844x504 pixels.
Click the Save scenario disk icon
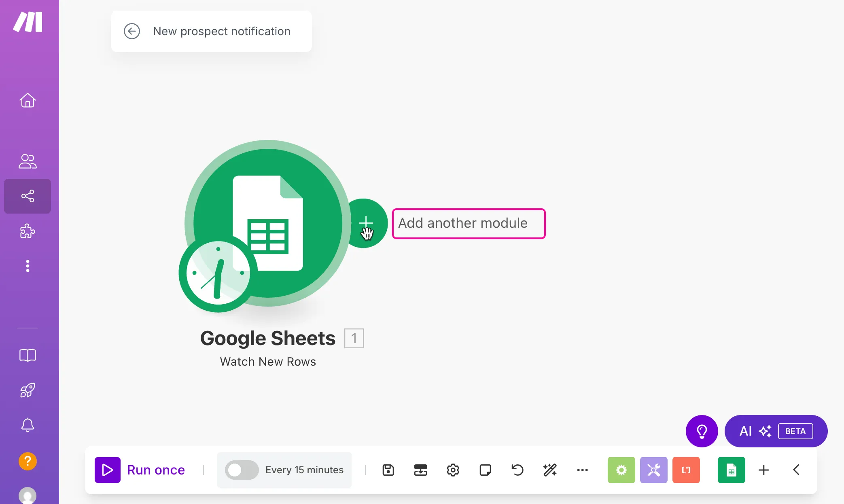[x=388, y=470]
